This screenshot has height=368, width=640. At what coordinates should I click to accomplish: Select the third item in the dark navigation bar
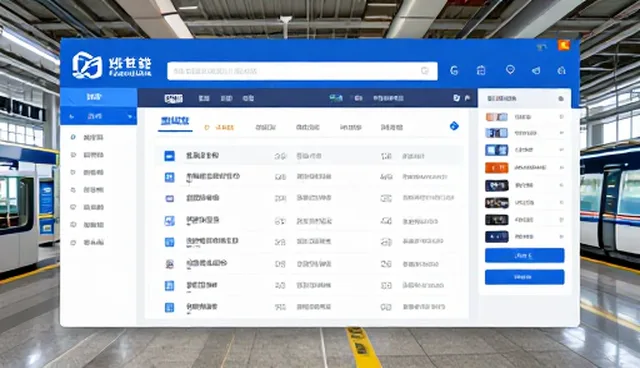226,98
